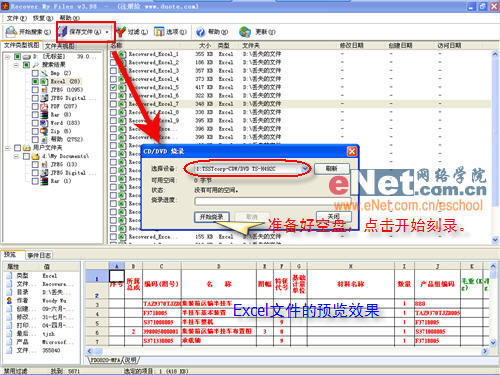
Task: Click the Start Burn button in dialog
Action: click(211, 217)
